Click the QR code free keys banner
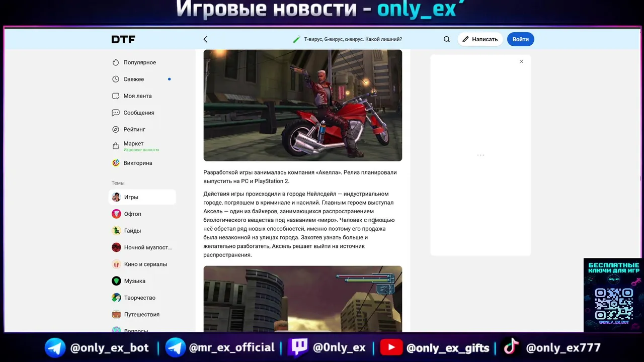Image resolution: width=644 pixels, height=362 pixels. coord(613,295)
